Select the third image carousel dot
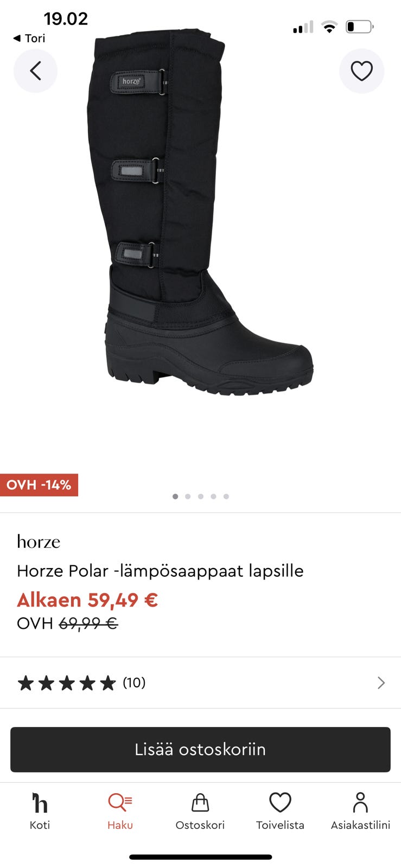Screen dimensions: 401x868 [201, 496]
